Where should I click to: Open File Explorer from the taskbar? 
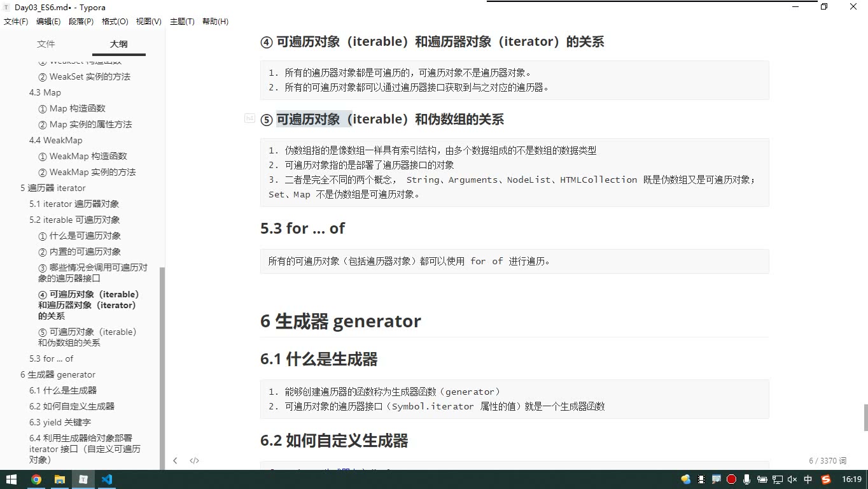pyautogui.click(x=59, y=479)
